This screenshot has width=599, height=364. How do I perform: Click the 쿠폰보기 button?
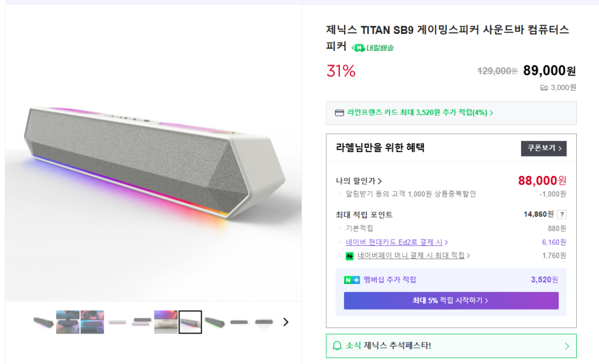(543, 148)
